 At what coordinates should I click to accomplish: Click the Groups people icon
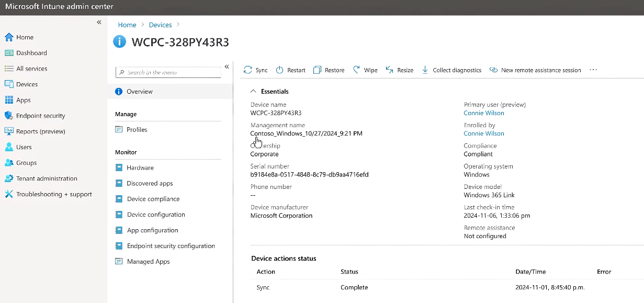[9, 163]
